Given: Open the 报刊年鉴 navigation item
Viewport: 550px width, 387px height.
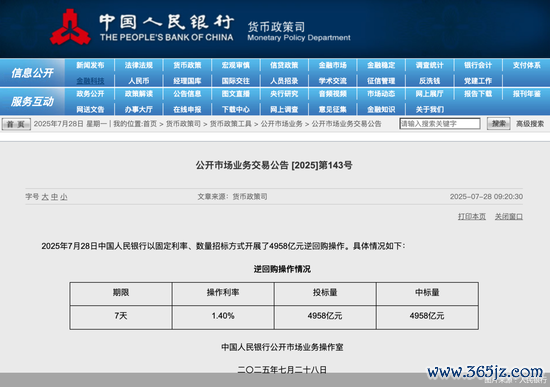Looking at the screenshot, I should tap(526, 94).
